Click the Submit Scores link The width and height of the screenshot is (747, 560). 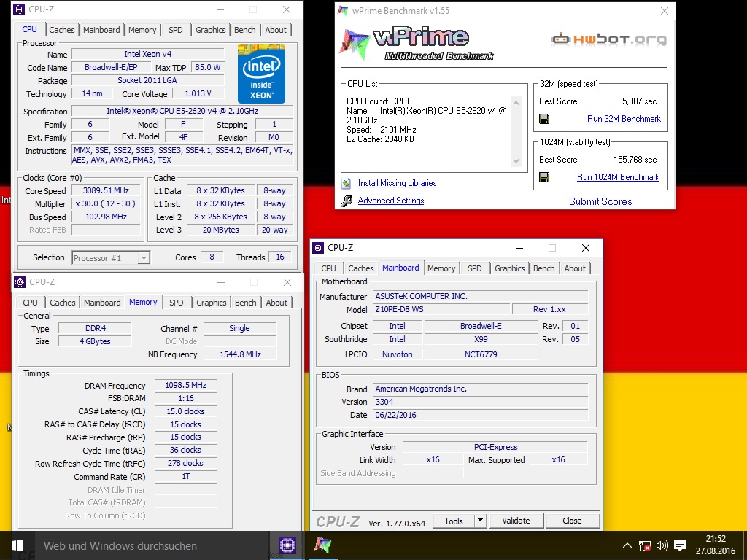(x=600, y=201)
